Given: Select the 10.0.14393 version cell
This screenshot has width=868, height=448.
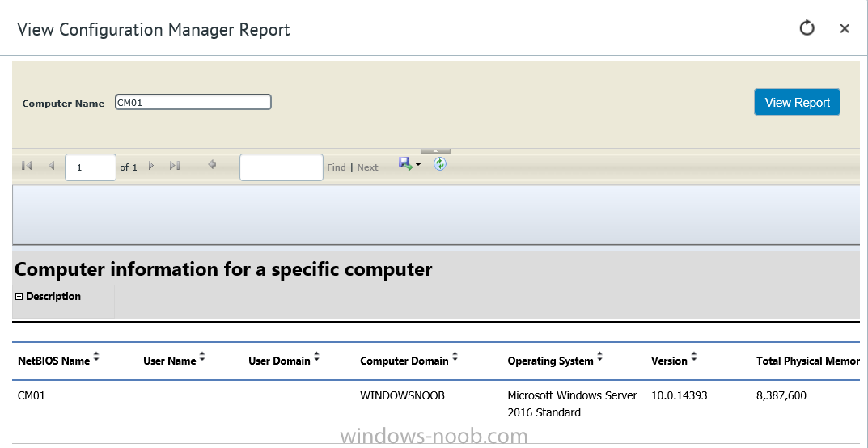Looking at the screenshot, I should 680,395.
